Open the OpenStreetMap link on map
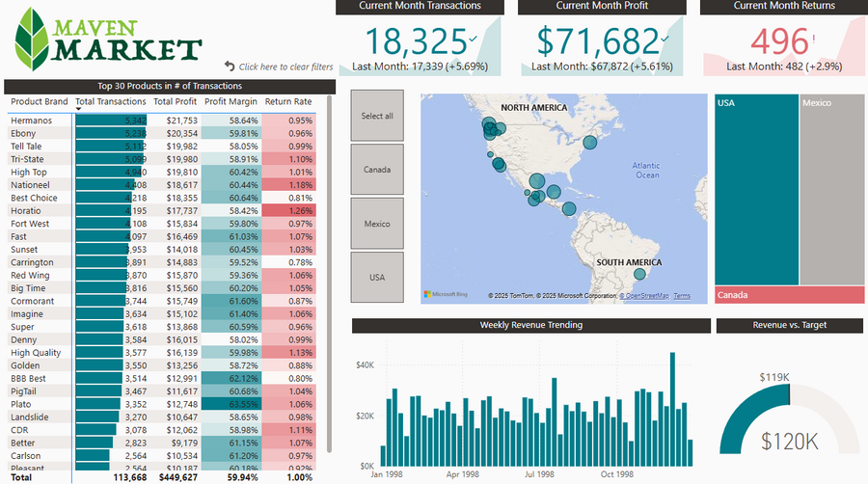This screenshot has height=484, width=868. pyautogui.click(x=645, y=296)
